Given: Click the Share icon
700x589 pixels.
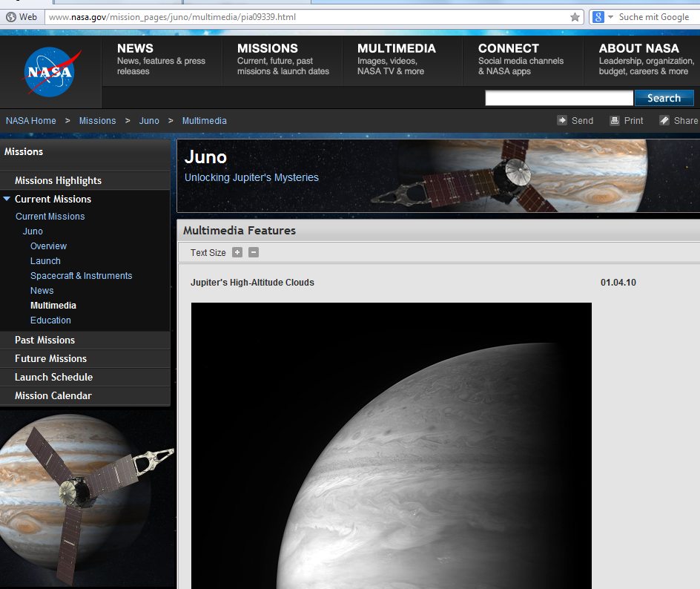Looking at the screenshot, I should click(x=664, y=120).
